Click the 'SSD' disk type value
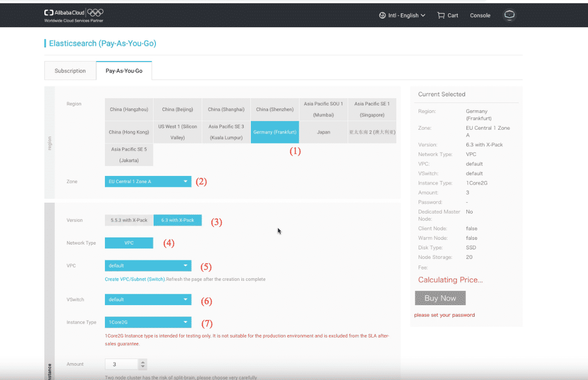This screenshot has height=380, width=588. pyautogui.click(x=471, y=247)
